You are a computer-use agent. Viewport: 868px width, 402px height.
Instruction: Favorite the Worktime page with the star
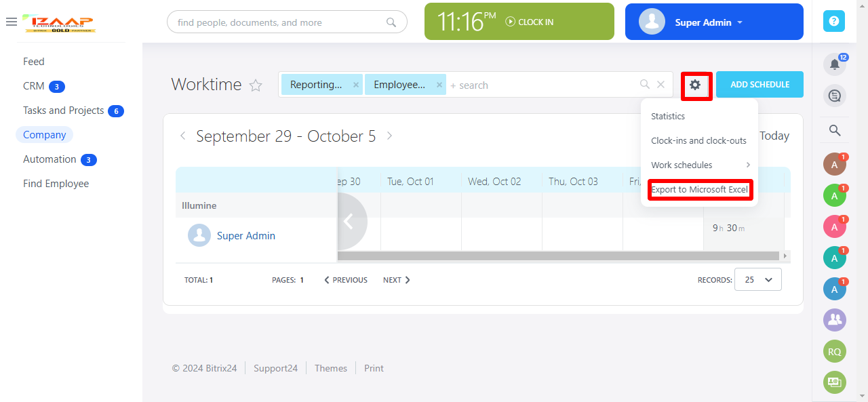[x=256, y=85]
